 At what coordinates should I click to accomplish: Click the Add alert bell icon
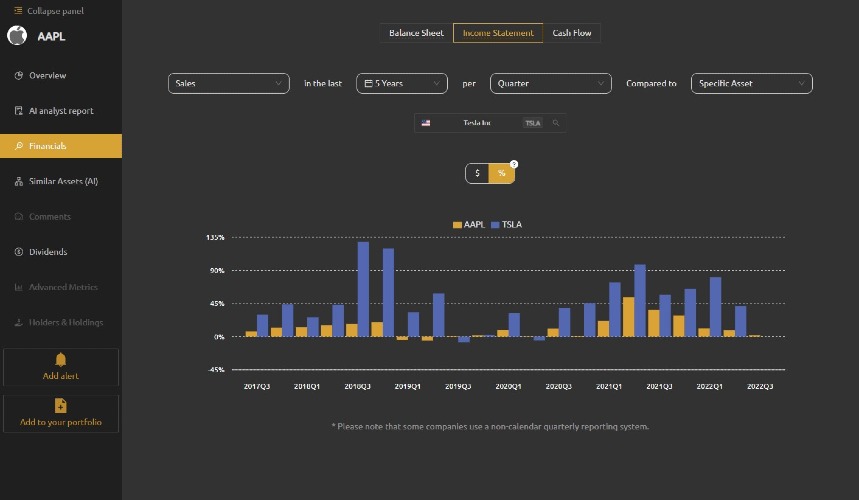(61, 359)
